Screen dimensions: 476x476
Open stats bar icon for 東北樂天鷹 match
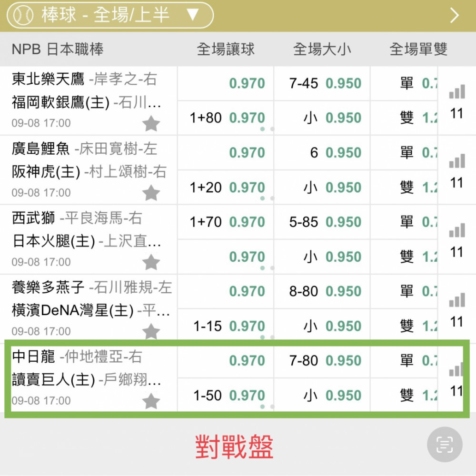point(457,91)
